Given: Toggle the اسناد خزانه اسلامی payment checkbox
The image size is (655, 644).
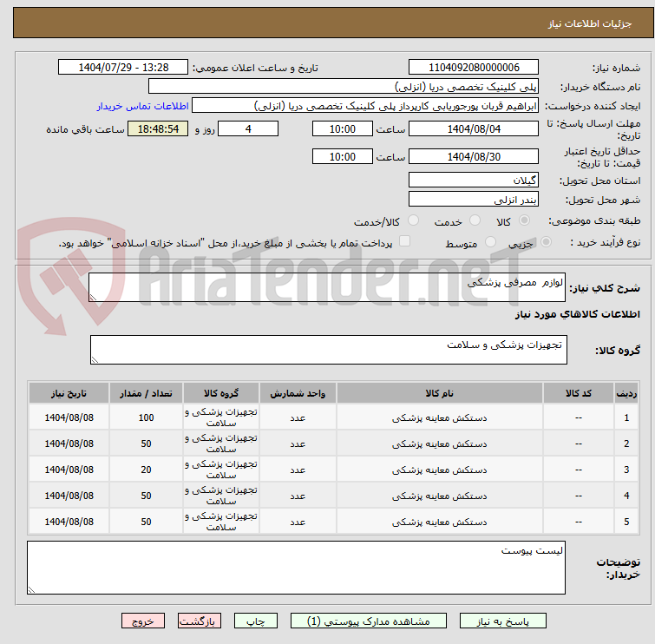Looking at the screenshot, I should (x=404, y=241).
